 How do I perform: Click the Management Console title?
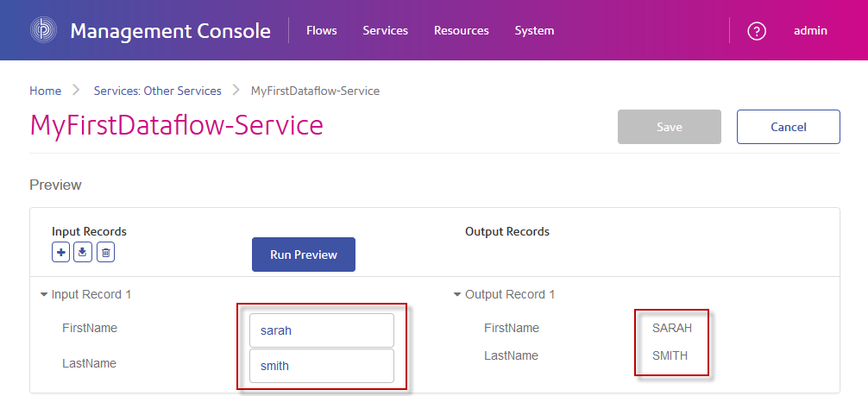pos(170,32)
